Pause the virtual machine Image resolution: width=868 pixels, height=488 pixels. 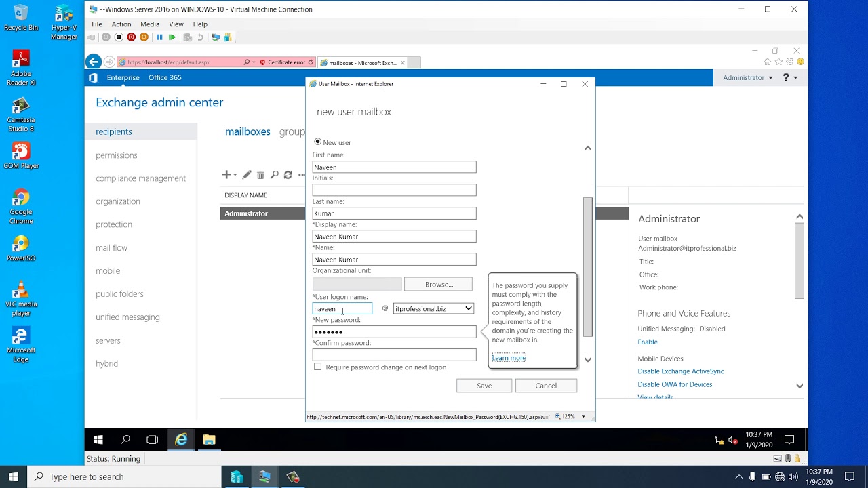[x=159, y=37]
